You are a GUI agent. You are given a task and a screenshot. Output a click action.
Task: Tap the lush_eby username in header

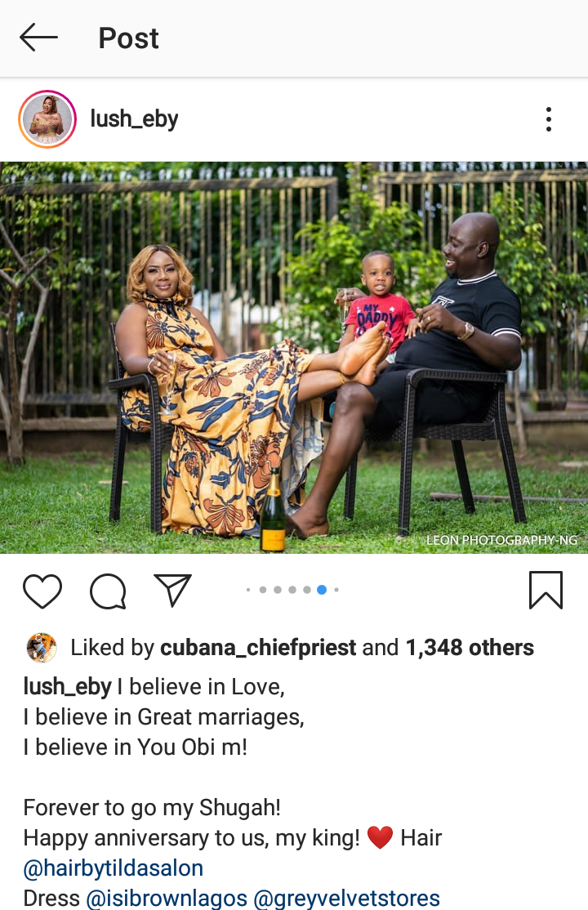(134, 119)
